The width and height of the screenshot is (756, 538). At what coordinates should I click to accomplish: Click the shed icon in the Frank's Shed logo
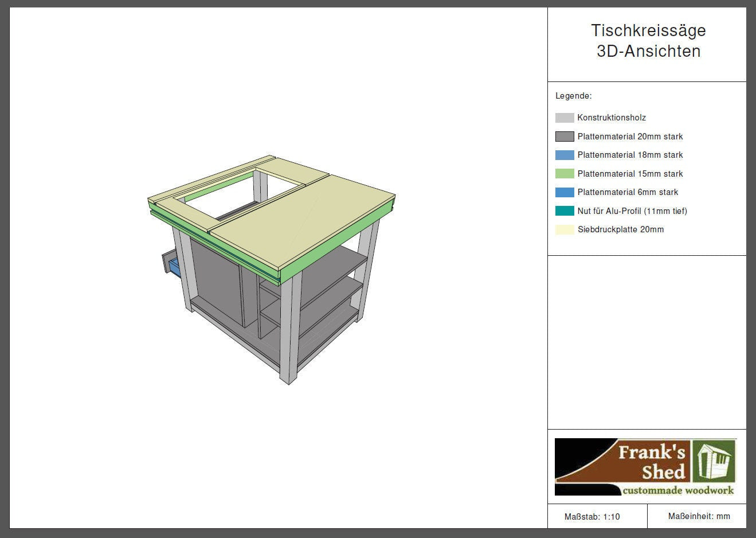tap(714, 462)
